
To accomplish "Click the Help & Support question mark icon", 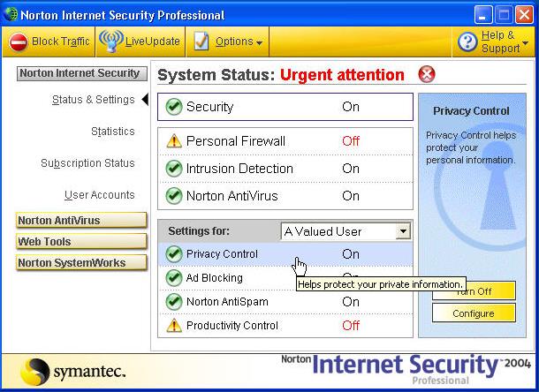I will click(467, 41).
